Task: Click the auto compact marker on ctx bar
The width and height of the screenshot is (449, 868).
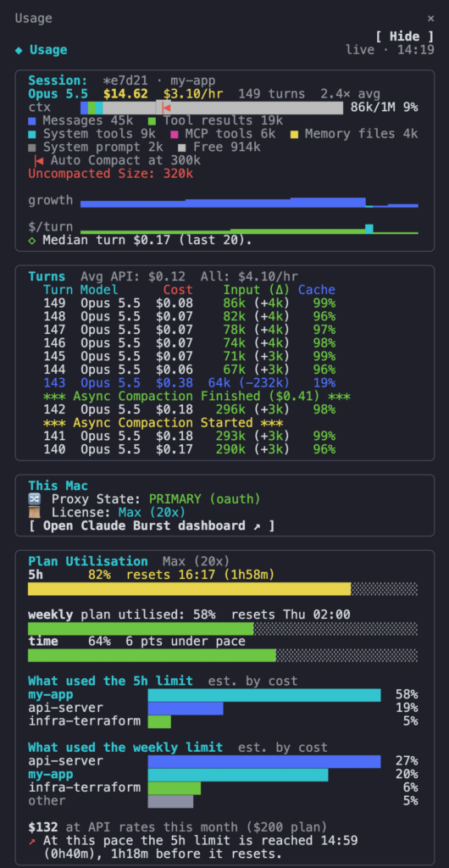Action: (165, 108)
